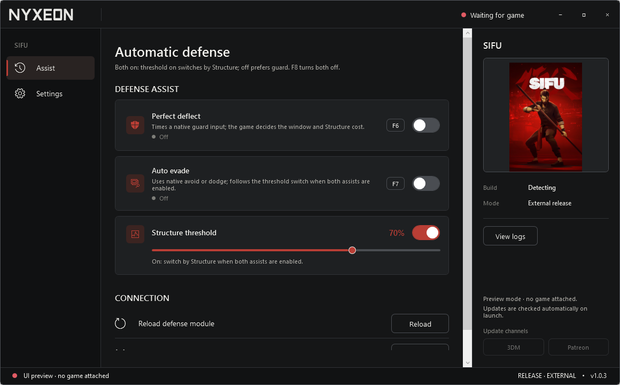The width and height of the screenshot is (620, 385).
Task: Open the Settings tab in sidebar
Action: point(51,94)
